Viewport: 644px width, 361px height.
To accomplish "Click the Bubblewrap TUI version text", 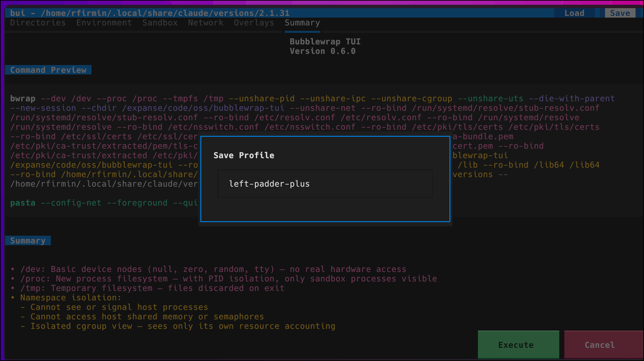I will [322, 51].
